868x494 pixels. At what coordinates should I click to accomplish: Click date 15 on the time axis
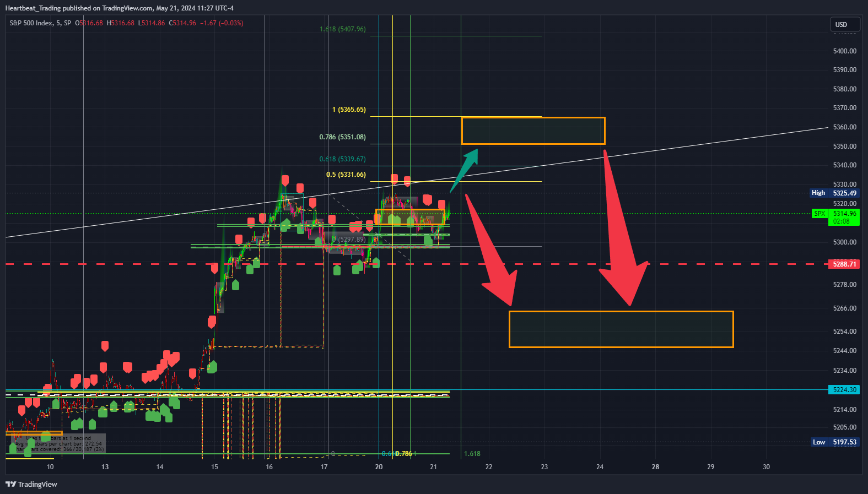pyautogui.click(x=214, y=467)
